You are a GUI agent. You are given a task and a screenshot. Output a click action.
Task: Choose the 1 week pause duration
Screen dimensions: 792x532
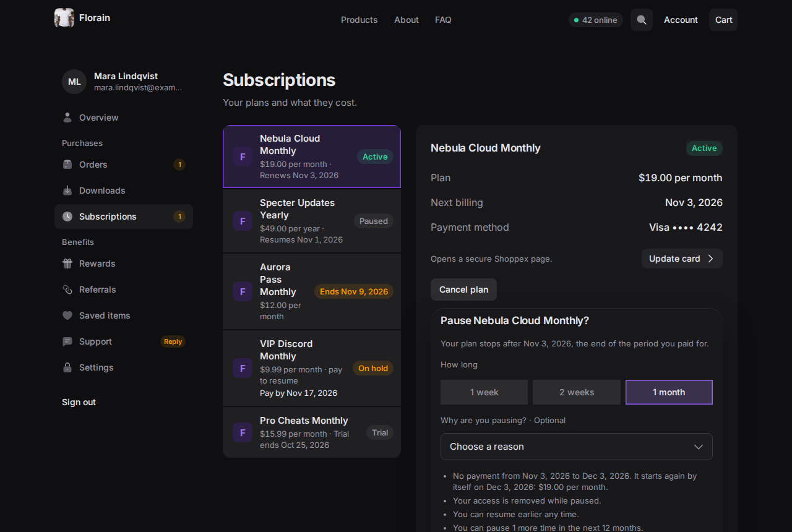tap(484, 392)
